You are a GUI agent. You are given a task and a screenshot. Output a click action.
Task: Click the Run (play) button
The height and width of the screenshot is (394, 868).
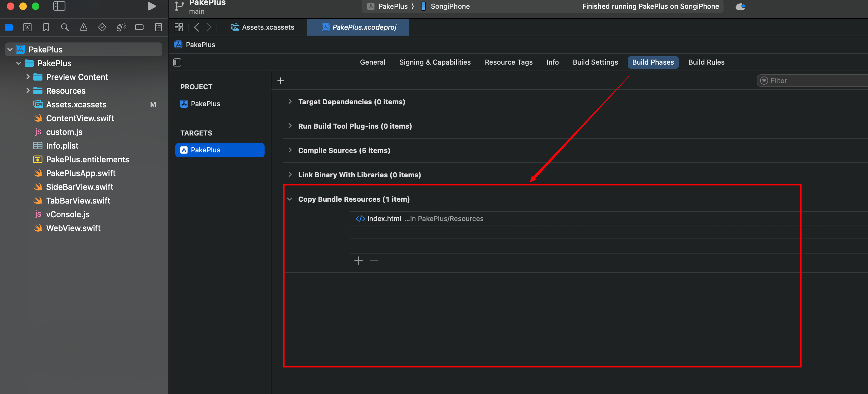coord(152,7)
